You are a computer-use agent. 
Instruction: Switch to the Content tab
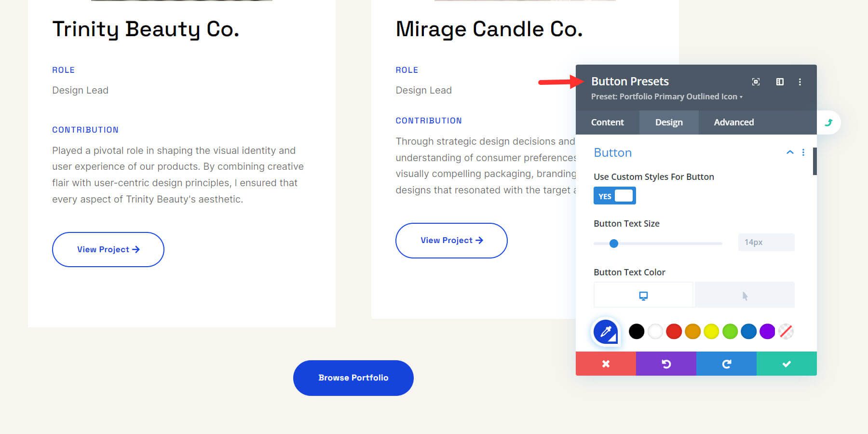(607, 122)
